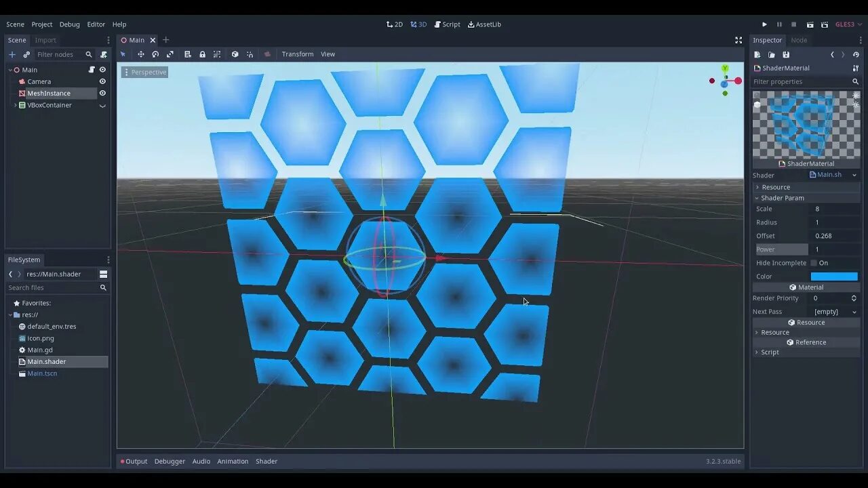Open the GLES3 renderer dropdown
Viewport: 868px width, 488px height.
pos(848,24)
